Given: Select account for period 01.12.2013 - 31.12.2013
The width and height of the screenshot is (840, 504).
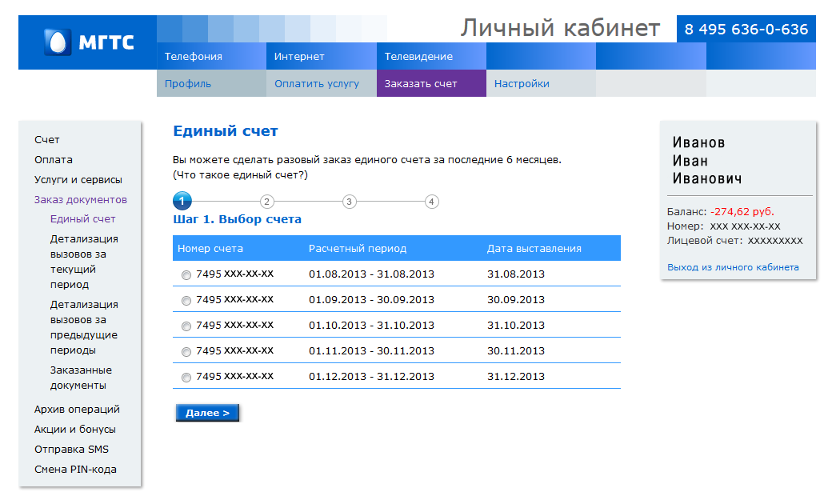Looking at the screenshot, I should click(186, 378).
